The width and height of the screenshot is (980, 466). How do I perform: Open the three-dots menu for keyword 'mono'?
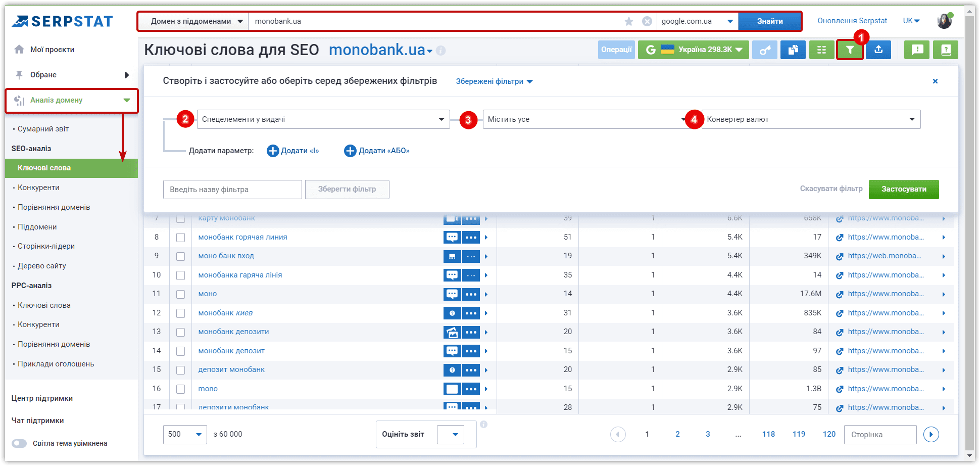point(471,389)
